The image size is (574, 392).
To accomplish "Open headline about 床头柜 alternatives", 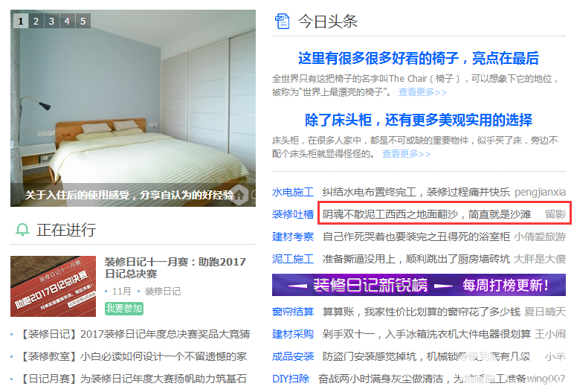I will 419,120.
